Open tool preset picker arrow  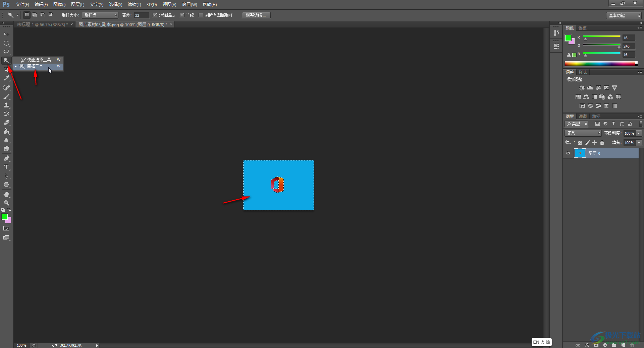tap(17, 15)
